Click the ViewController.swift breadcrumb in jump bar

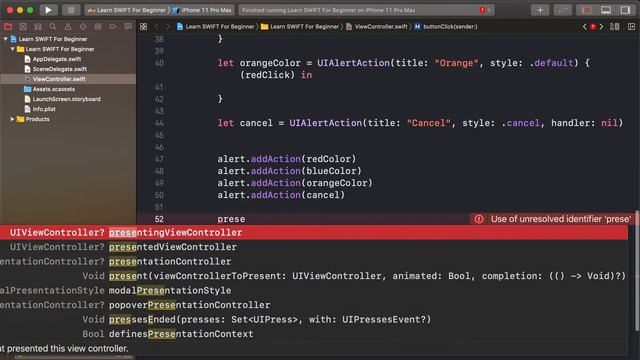tap(376, 27)
